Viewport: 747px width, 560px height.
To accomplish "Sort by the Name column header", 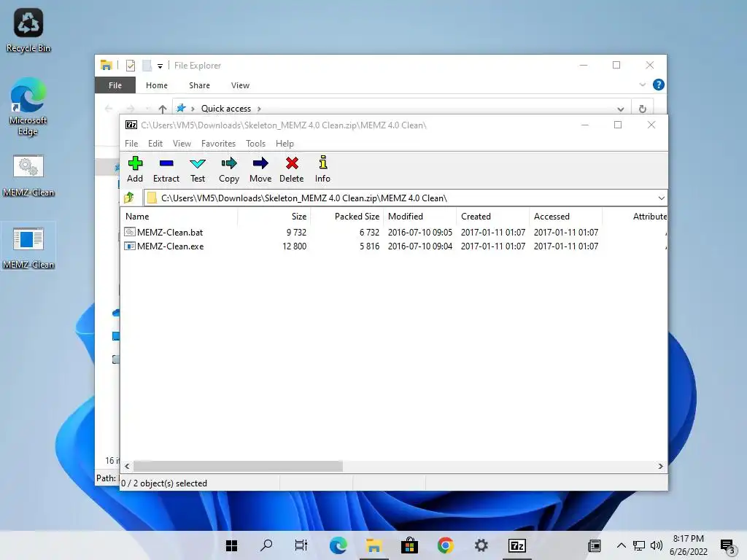I will [179, 216].
